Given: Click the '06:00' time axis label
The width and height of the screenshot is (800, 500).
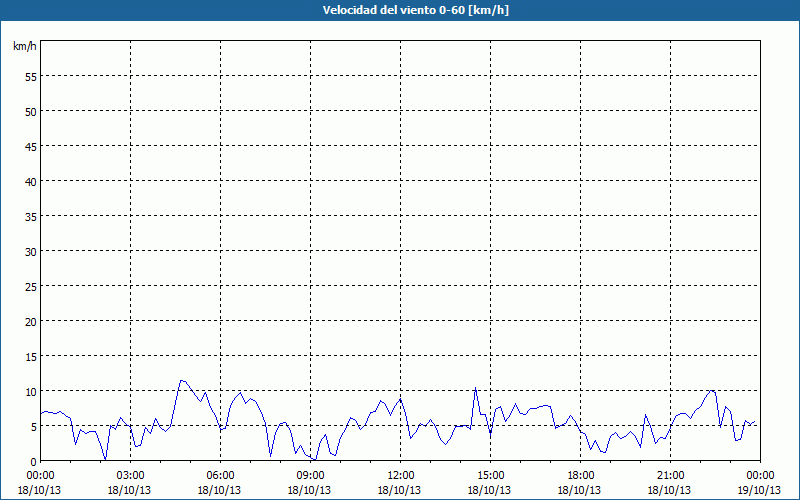Looking at the screenshot, I should point(220,476).
